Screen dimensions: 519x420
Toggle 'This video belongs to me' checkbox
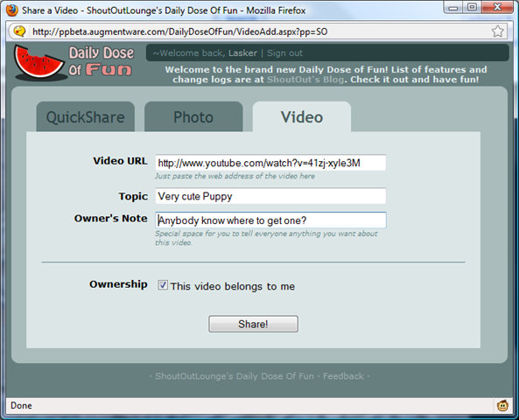[163, 285]
